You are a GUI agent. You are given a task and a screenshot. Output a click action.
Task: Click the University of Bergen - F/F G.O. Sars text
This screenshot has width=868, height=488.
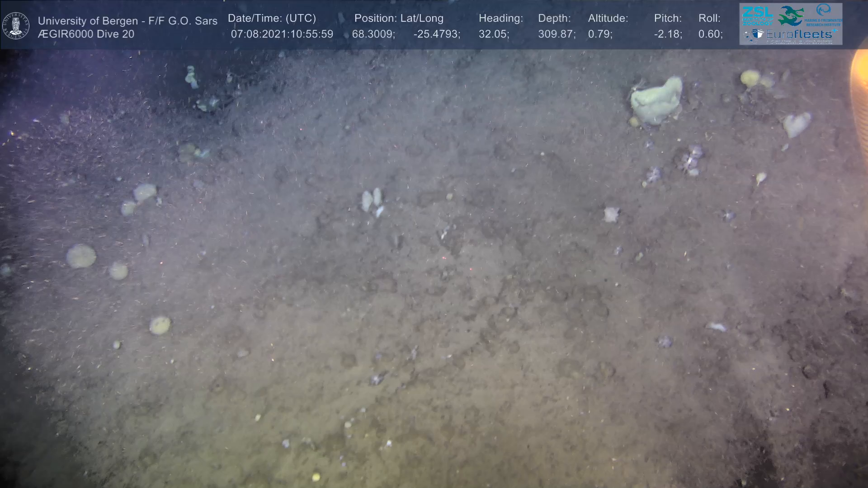pos(127,21)
